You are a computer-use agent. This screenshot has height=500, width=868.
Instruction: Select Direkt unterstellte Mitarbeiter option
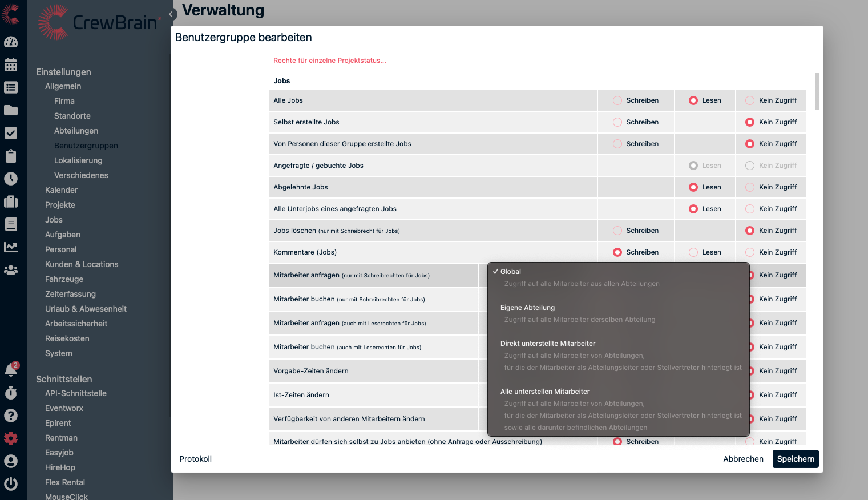click(x=548, y=344)
